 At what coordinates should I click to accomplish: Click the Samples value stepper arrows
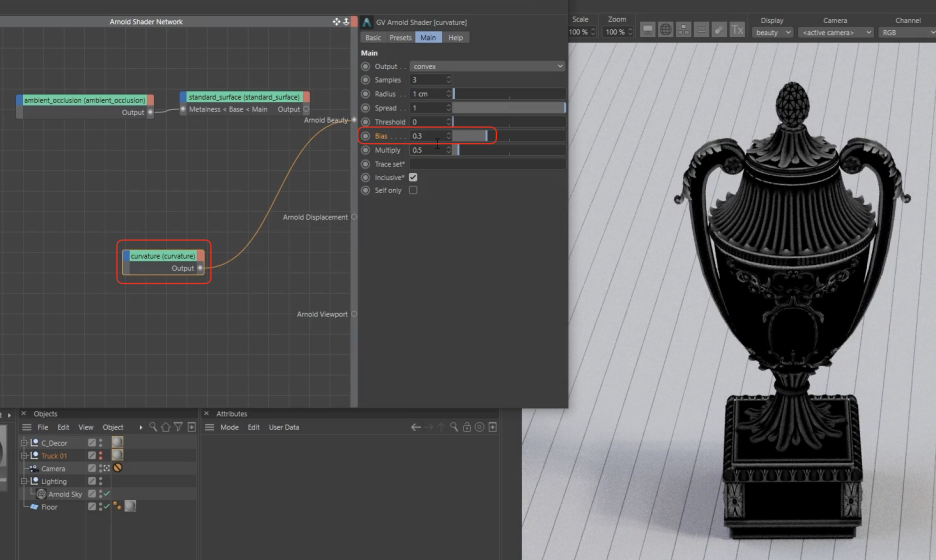coord(448,80)
